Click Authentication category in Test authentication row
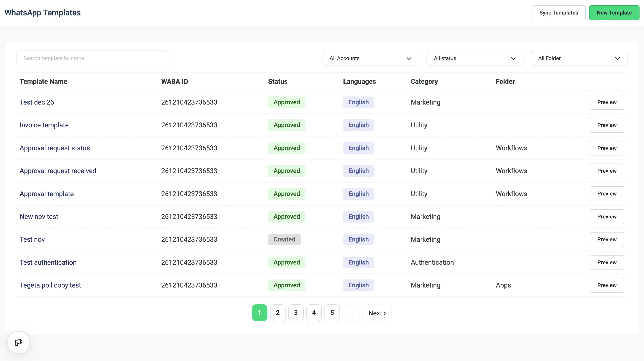 tap(432, 262)
